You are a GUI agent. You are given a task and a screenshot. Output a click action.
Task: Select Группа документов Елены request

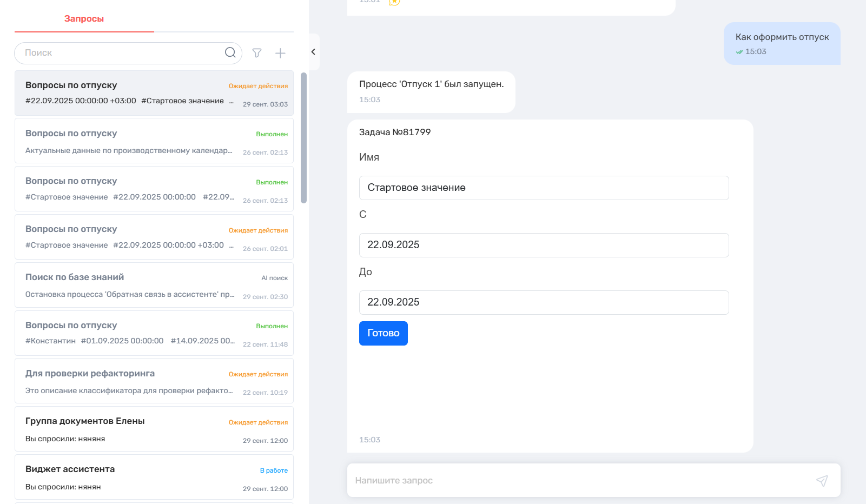coord(154,429)
